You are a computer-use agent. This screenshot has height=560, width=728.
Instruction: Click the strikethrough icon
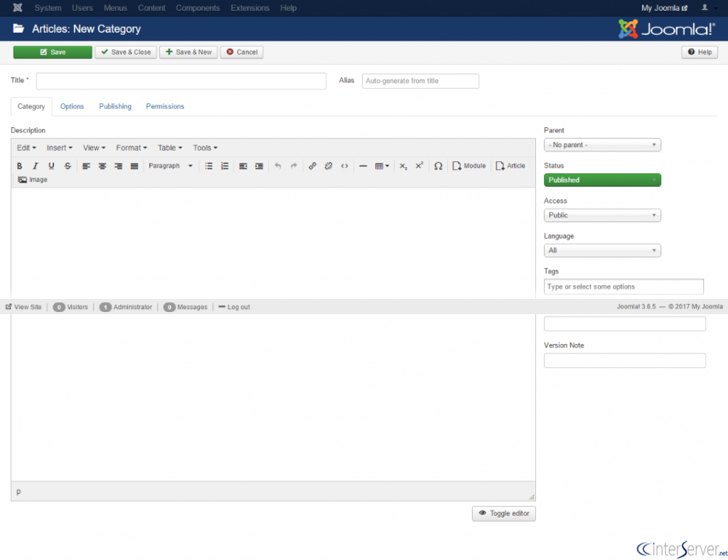click(x=68, y=166)
